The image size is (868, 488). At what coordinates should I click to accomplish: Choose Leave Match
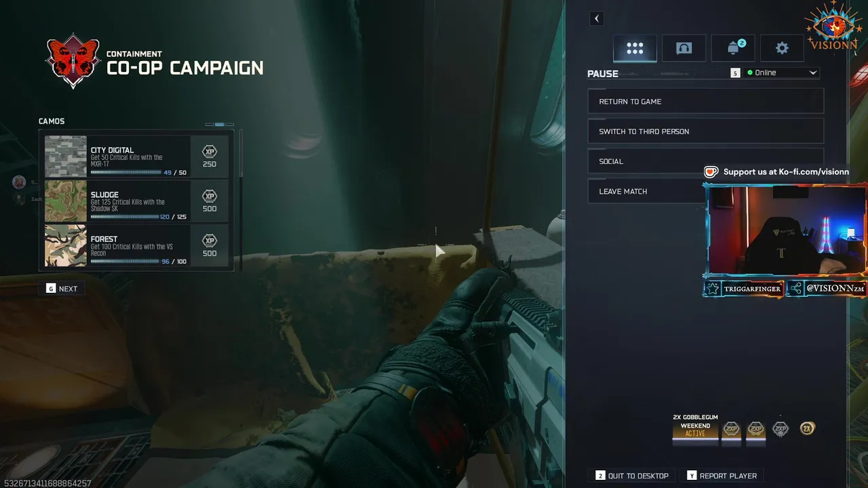tap(646, 191)
